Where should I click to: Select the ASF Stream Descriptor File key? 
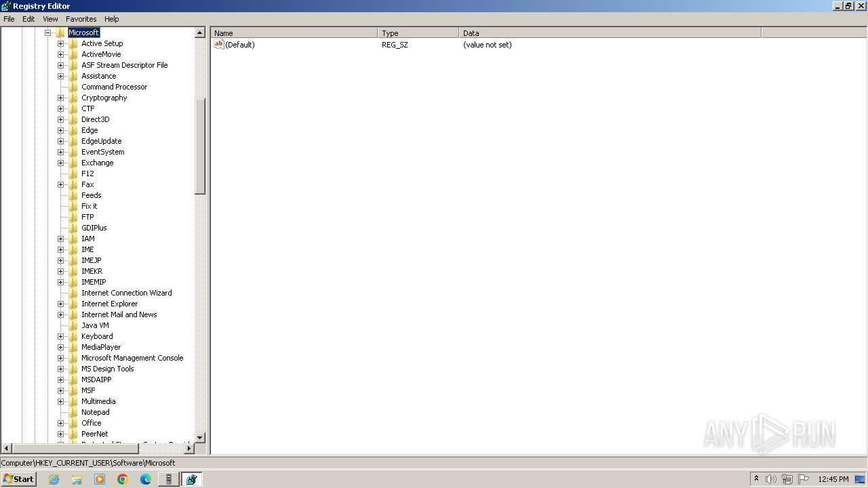tap(125, 65)
